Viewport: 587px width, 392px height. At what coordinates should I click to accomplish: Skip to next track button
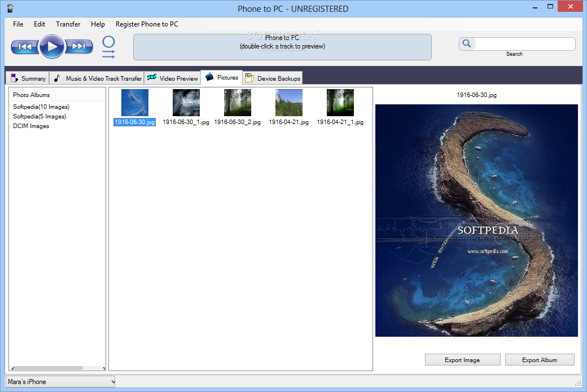79,46
